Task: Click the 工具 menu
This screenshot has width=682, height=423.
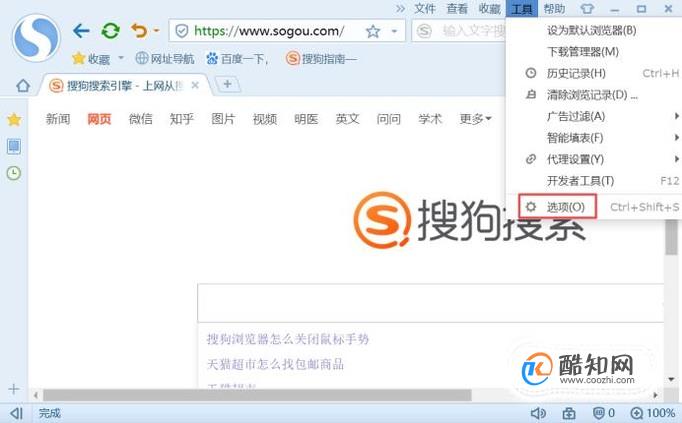Action: point(522,9)
